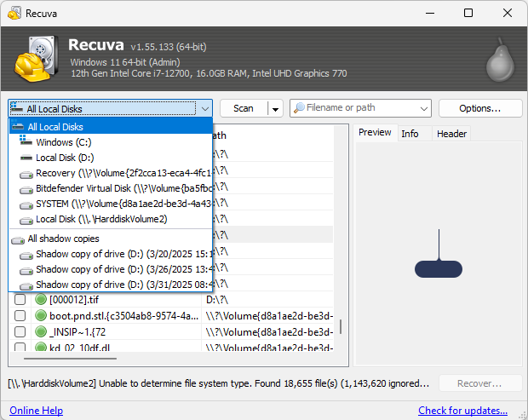
Task: Click the Windows (C:) drive icon
Action: (x=26, y=140)
